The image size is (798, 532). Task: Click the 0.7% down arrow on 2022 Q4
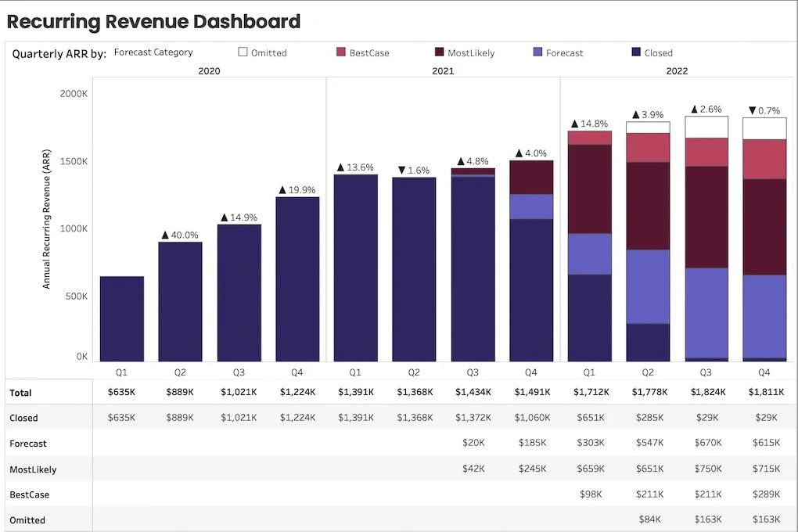tap(753, 110)
